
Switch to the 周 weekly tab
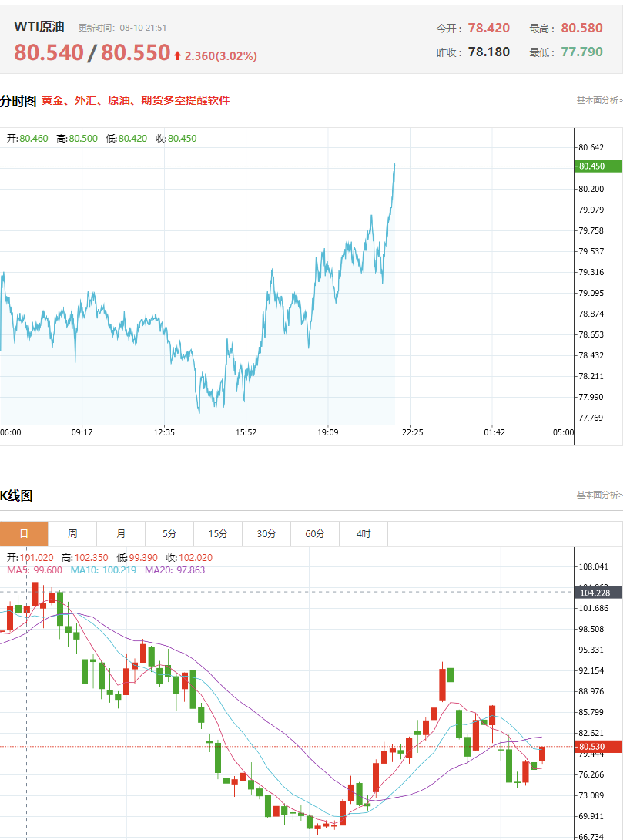[x=72, y=533]
